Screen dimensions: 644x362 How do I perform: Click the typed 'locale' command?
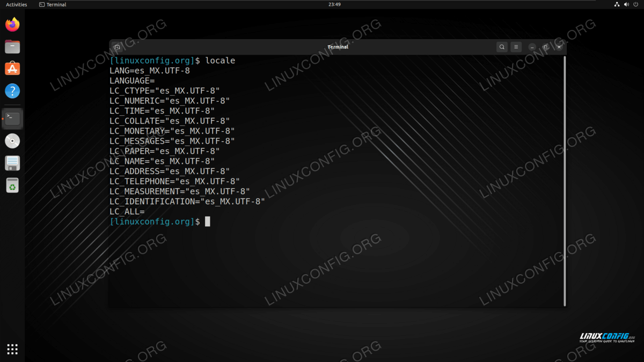tap(220, 61)
